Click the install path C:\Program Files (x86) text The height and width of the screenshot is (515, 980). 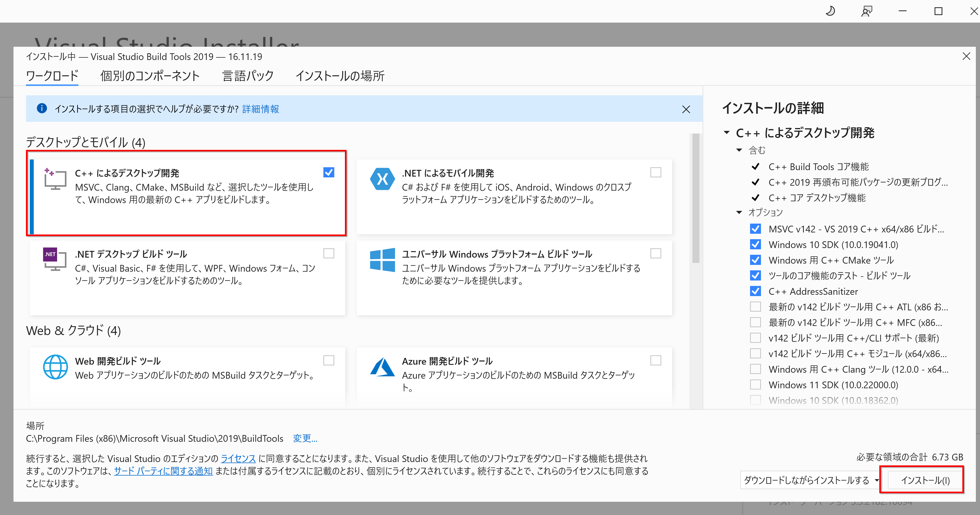tap(154, 438)
